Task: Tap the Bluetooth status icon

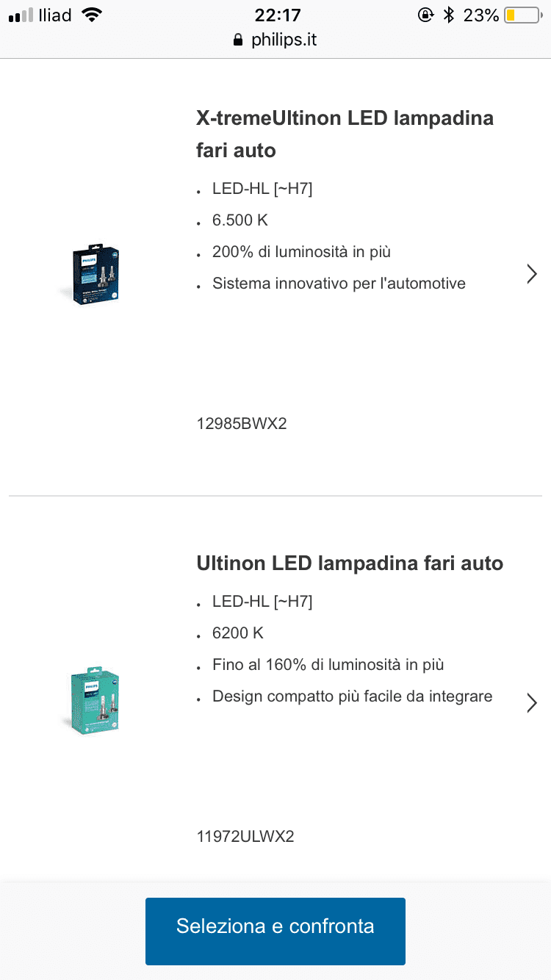Action: point(449,15)
